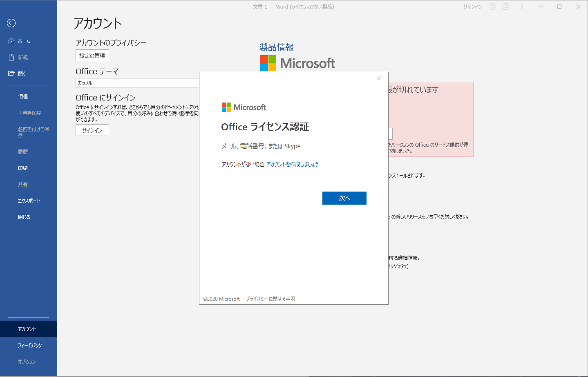
Task: Click the 次へ button
Action: tap(344, 198)
